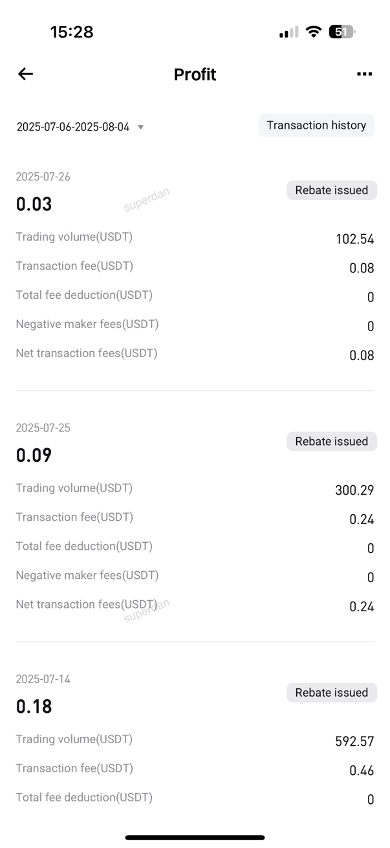Tap the home indicator bar at bottom
Screen dimensions: 390x848
(x=195, y=838)
